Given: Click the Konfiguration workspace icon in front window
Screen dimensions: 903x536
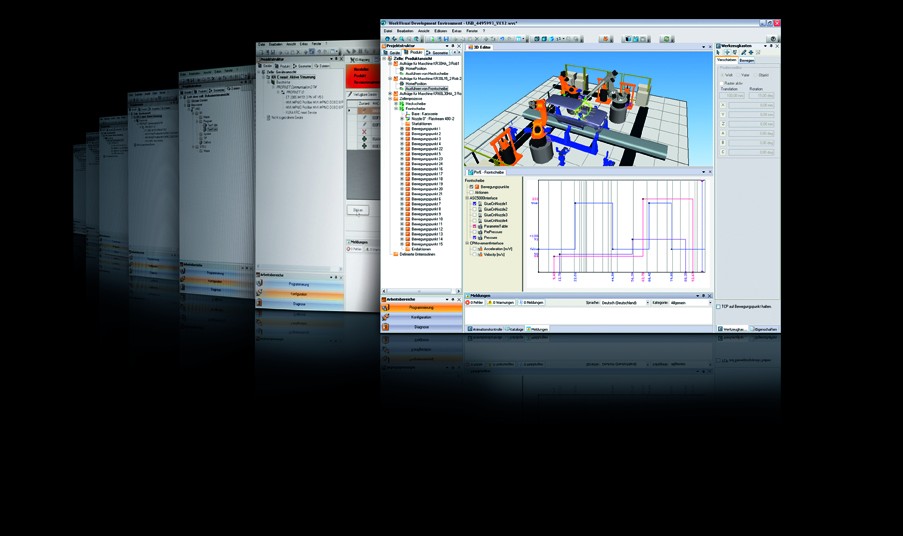Looking at the screenshot, I should 385,317.
